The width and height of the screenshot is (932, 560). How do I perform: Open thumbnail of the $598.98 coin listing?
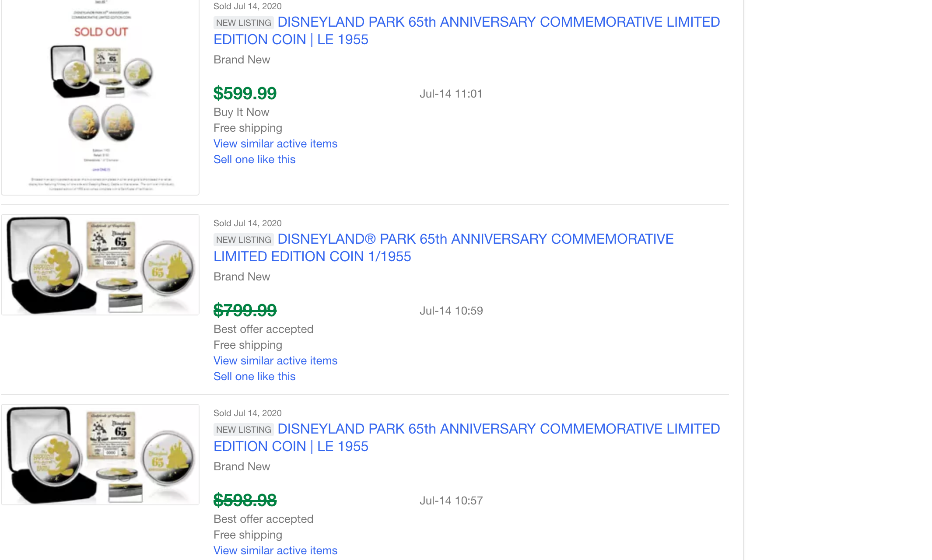[100, 455]
